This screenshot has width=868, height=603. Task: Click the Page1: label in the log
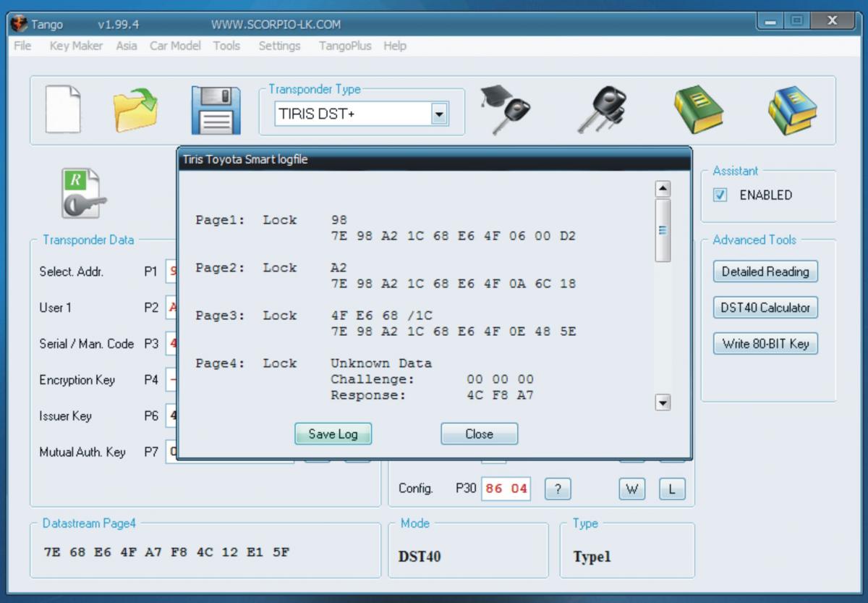click(x=221, y=220)
